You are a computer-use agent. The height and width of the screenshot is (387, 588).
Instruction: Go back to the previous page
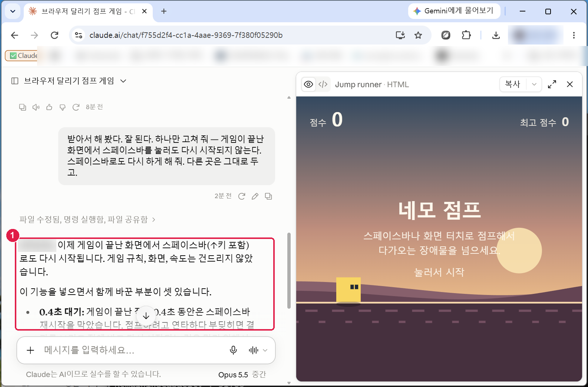point(15,35)
